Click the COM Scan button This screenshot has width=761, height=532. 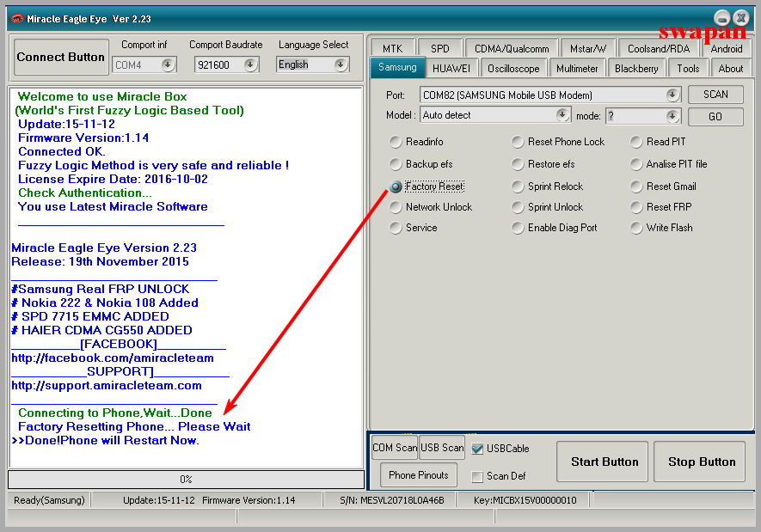395,448
